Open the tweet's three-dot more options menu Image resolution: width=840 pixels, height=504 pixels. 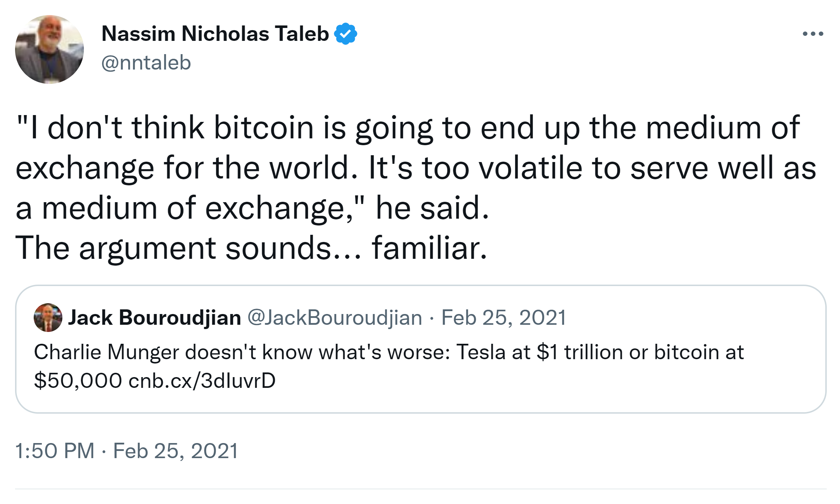coord(812,34)
